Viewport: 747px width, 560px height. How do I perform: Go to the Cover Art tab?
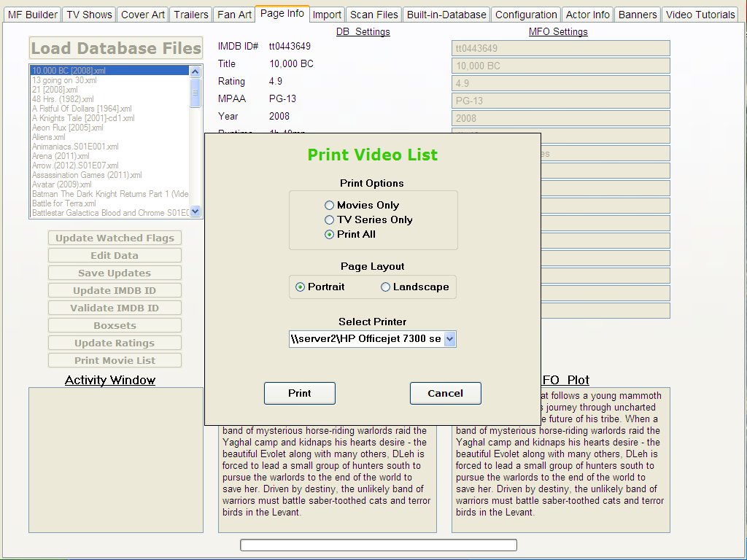click(143, 15)
